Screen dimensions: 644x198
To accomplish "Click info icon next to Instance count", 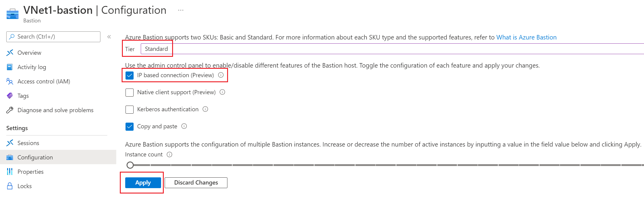I will [x=169, y=155].
